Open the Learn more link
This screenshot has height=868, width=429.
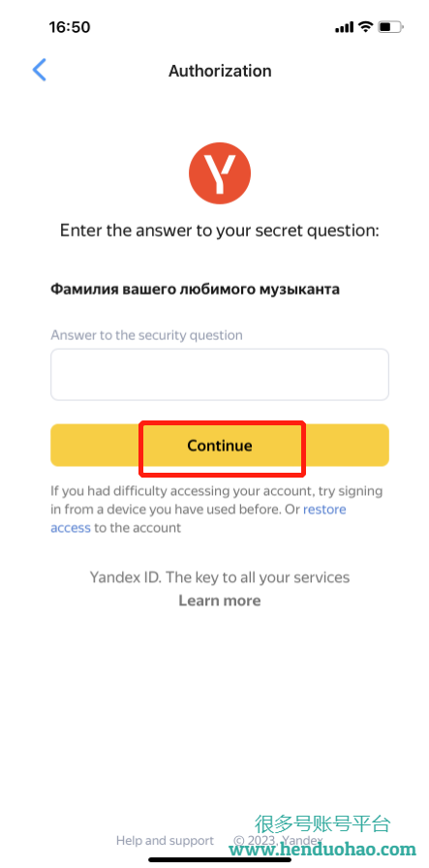pos(220,601)
